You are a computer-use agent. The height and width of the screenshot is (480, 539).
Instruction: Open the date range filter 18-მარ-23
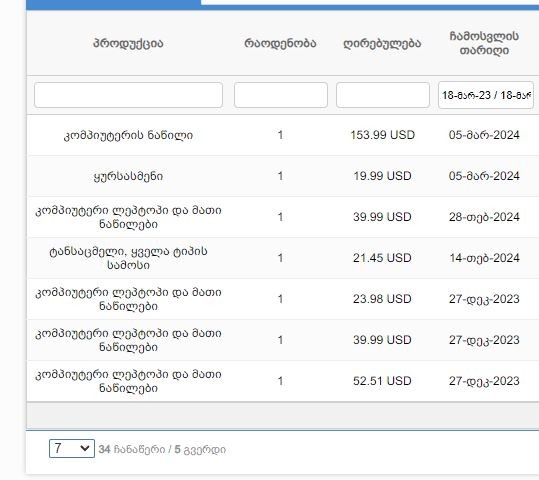[486, 95]
